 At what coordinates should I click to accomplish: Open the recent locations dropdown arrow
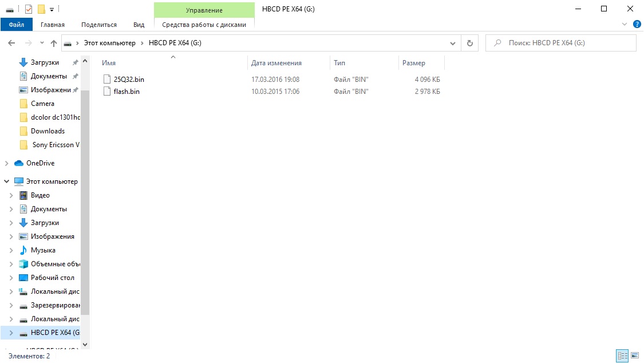pos(42,44)
